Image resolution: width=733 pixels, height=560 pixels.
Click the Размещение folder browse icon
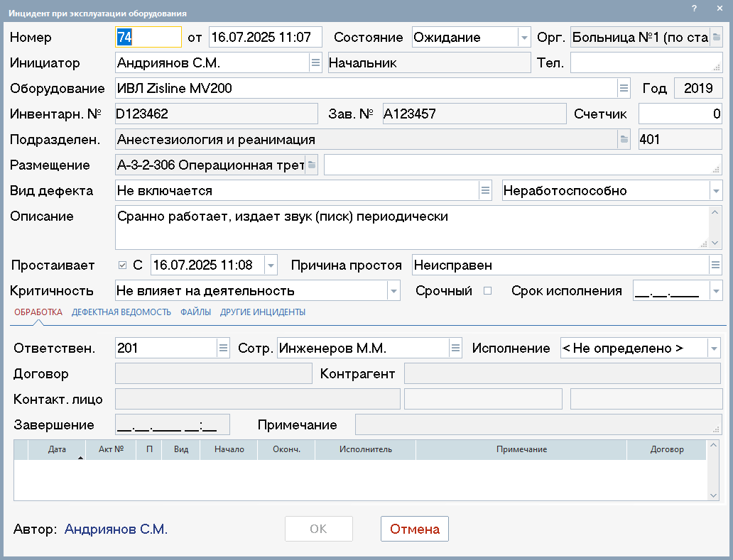(311, 165)
